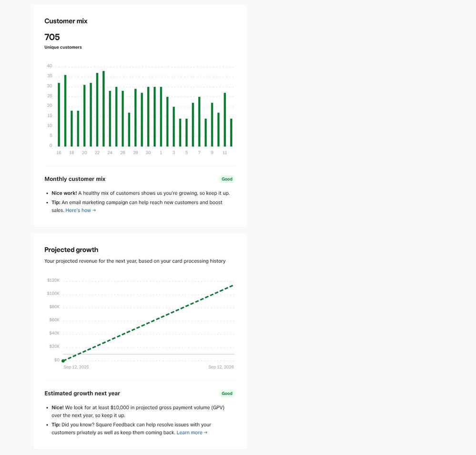Click the Good badge beside Estimated growth next year
This screenshot has width=476, height=455.
point(227,394)
